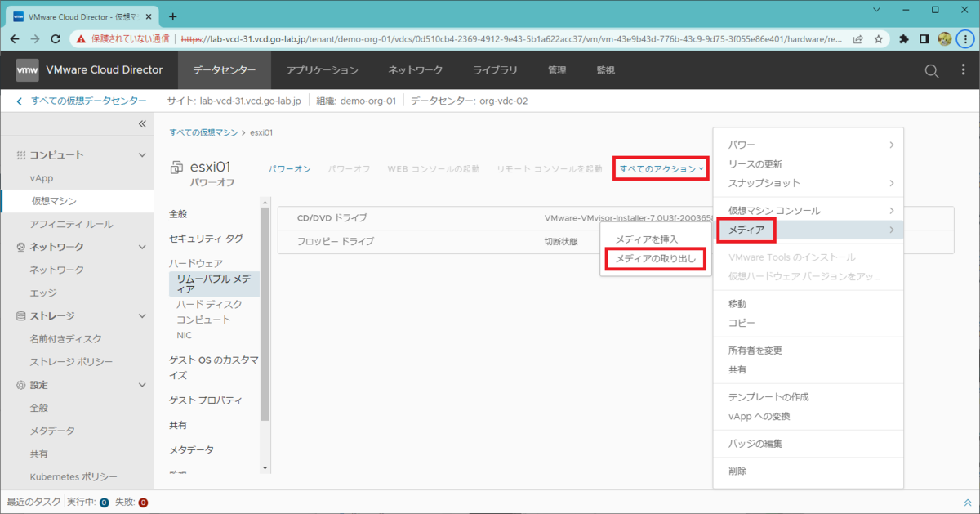This screenshot has height=514, width=980.
Task: Select NIC under ハードウェア
Action: pyautogui.click(x=185, y=335)
